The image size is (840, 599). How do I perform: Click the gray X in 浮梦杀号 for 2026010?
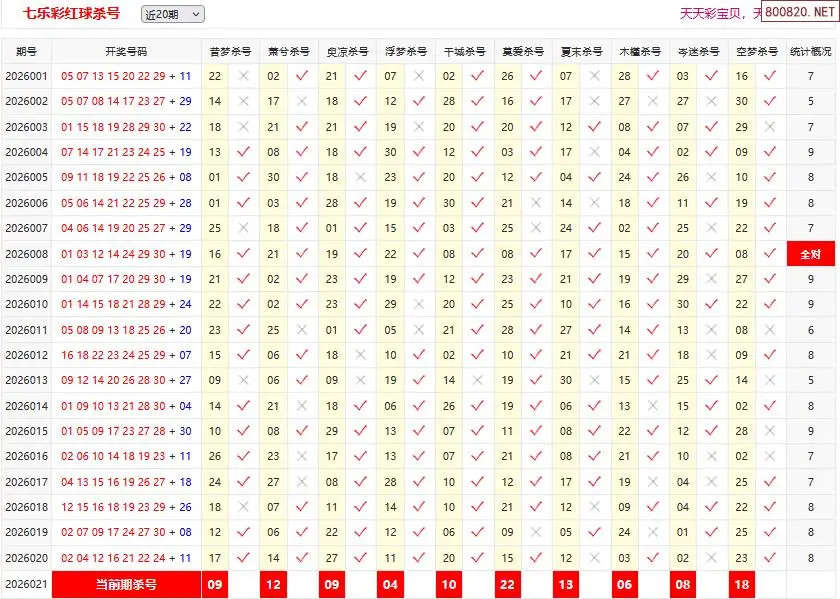pyautogui.click(x=419, y=304)
